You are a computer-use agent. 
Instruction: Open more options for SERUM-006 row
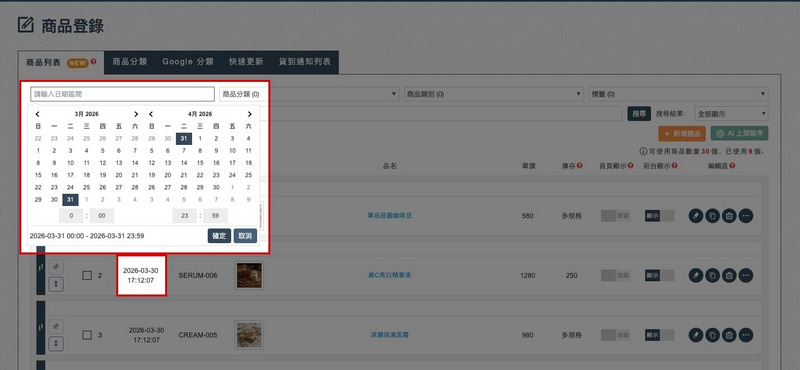[746, 276]
